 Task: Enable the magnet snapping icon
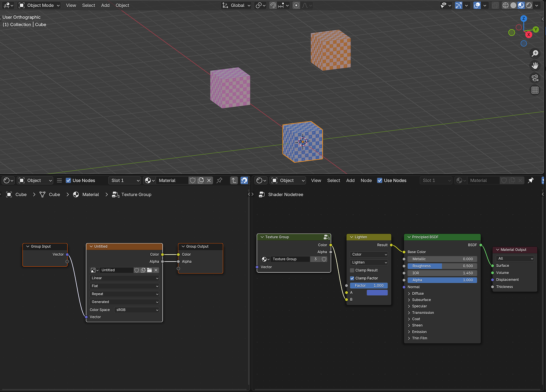[273, 5]
